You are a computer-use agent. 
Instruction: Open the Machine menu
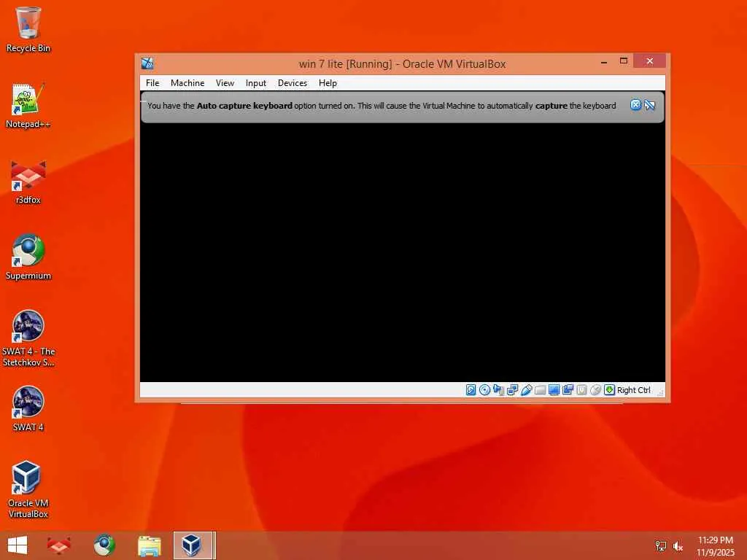pyautogui.click(x=187, y=83)
